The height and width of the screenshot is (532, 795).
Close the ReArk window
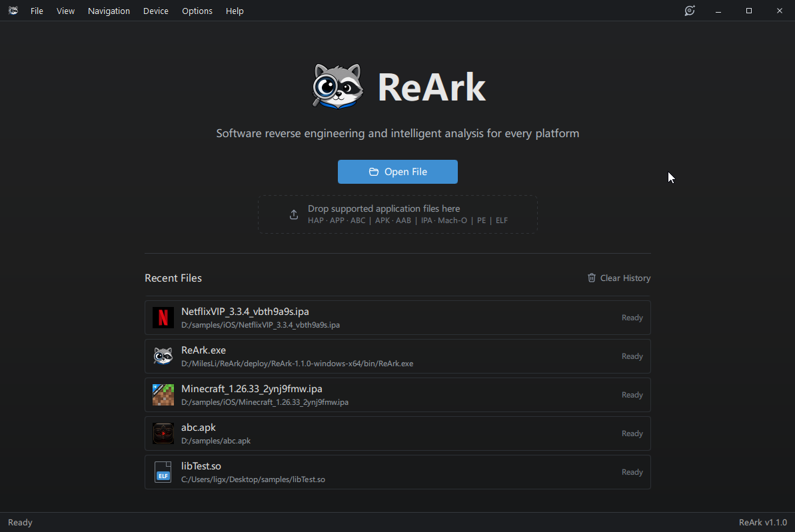pyautogui.click(x=779, y=11)
